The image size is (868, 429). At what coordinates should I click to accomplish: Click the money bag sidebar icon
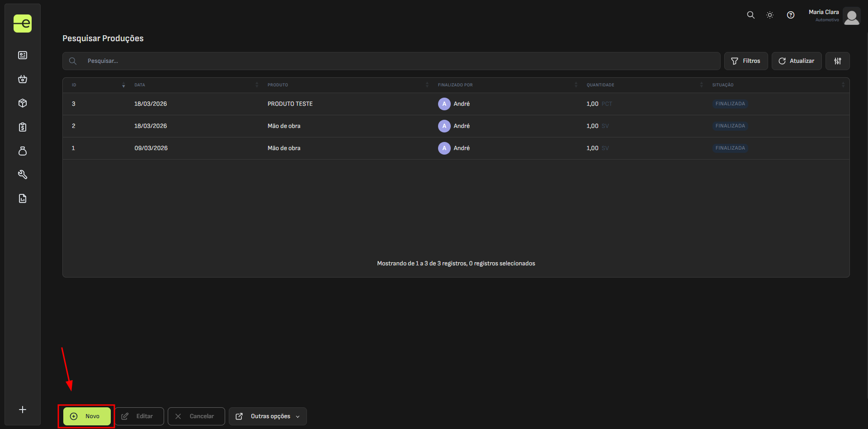tap(23, 151)
